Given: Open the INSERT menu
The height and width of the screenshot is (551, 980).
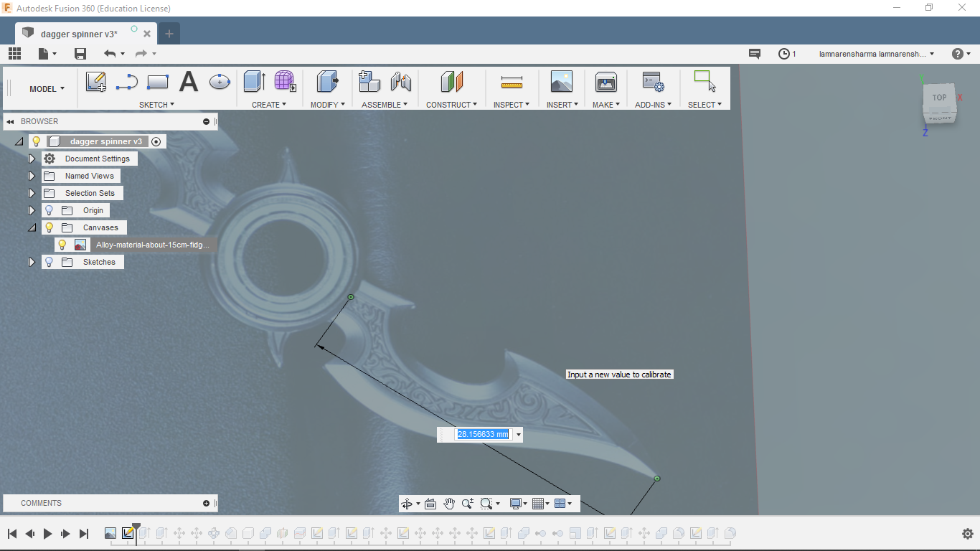Looking at the screenshot, I should [562, 105].
